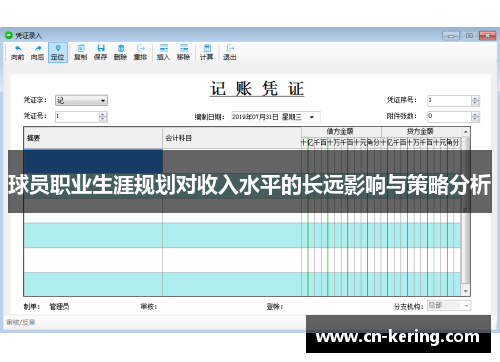The width and height of the screenshot is (500, 362).
Task: Expand the 编制日期 date picker arrow
Action: point(312,117)
